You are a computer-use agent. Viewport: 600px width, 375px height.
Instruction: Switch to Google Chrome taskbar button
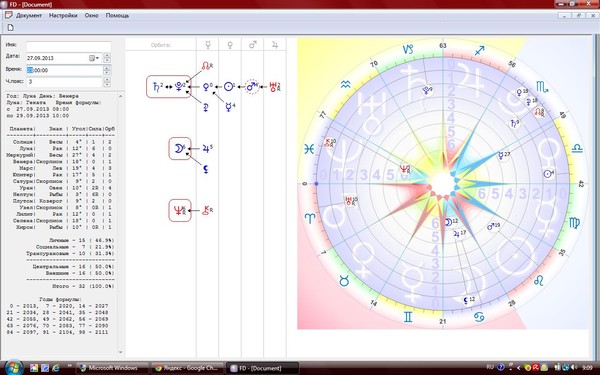click(186, 368)
